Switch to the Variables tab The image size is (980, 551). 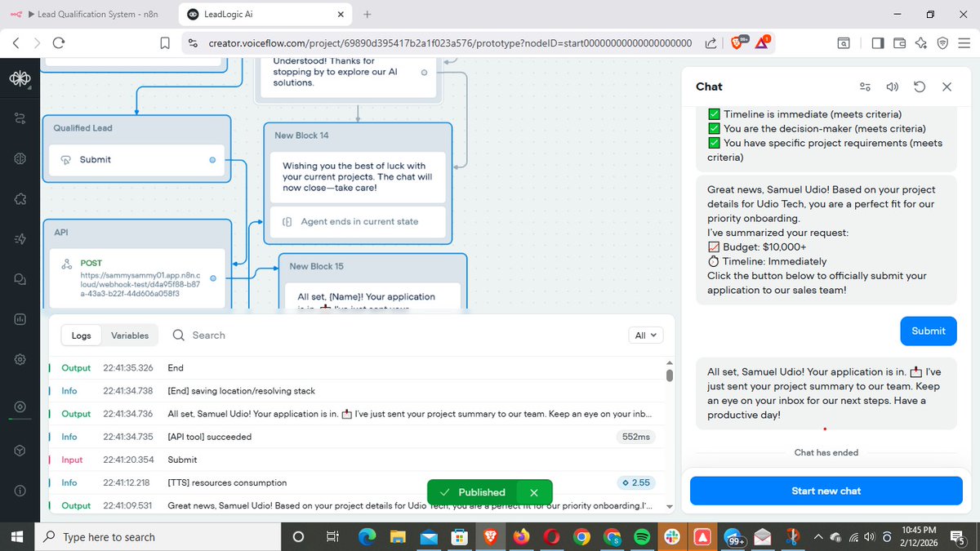130,335
